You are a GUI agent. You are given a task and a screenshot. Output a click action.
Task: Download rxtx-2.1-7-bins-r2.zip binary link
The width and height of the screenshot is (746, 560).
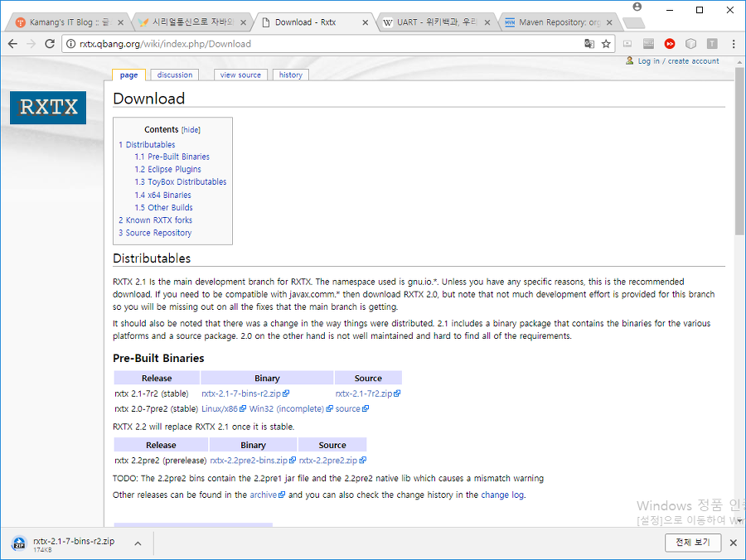[245, 393]
